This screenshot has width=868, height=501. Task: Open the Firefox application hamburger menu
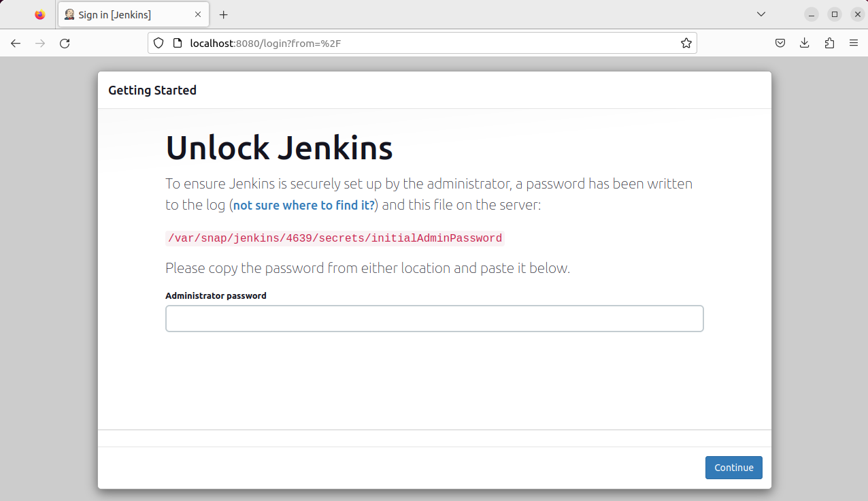pos(854,43)
